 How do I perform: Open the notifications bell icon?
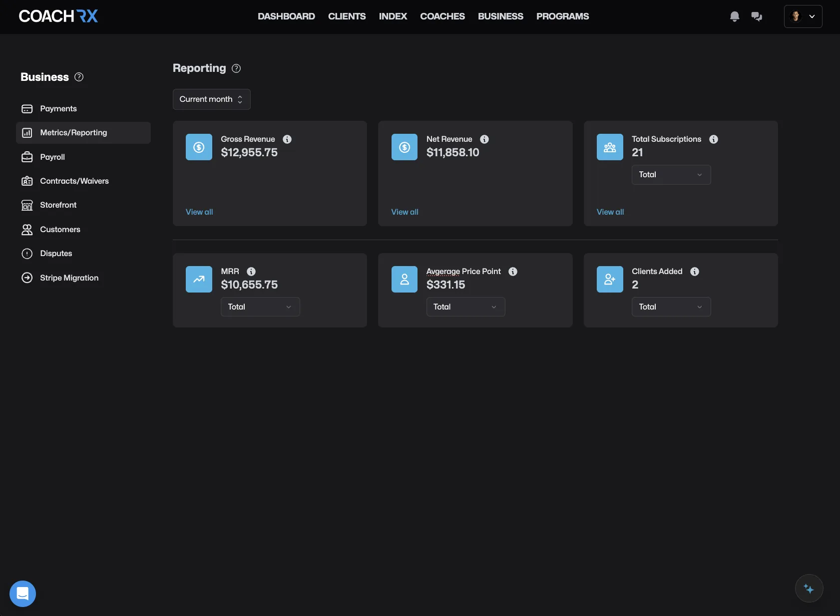734,16
